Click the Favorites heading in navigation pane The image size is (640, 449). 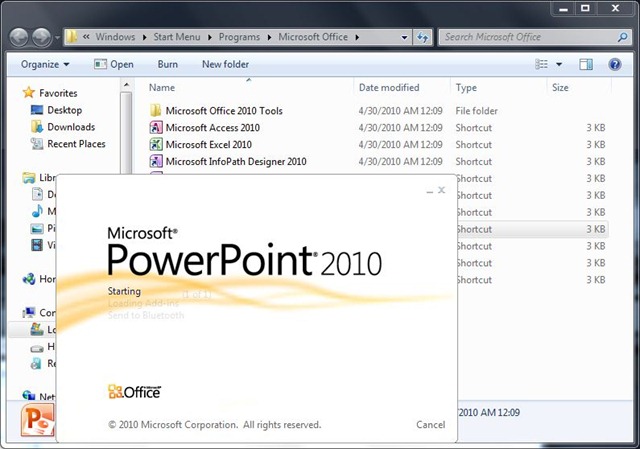click(x=58, y=93)
